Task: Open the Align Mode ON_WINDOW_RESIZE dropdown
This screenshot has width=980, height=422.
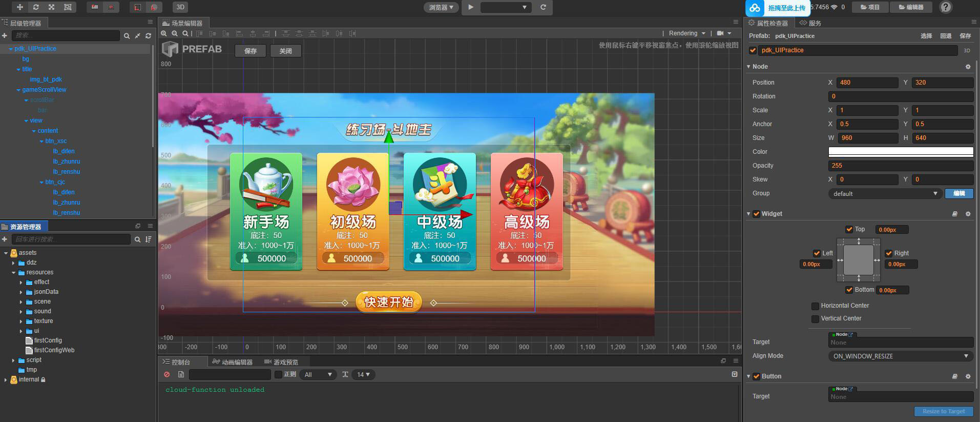Action: coord(900,356)
